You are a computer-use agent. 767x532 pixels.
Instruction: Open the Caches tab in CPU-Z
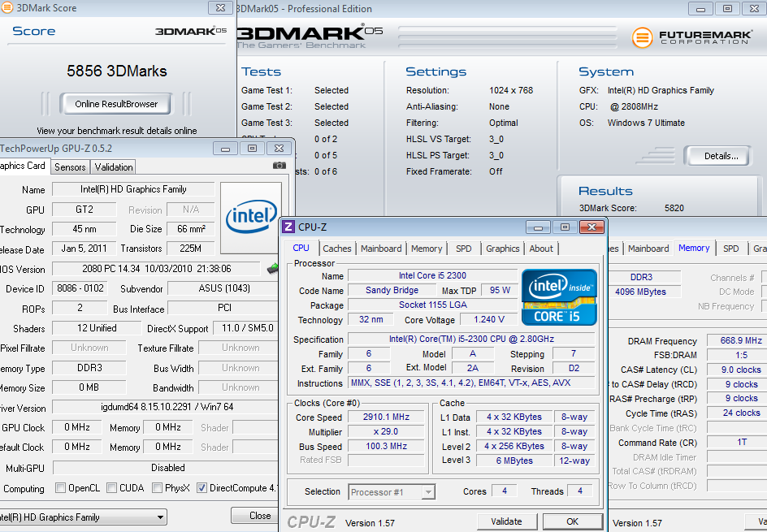tap(337, 249)
